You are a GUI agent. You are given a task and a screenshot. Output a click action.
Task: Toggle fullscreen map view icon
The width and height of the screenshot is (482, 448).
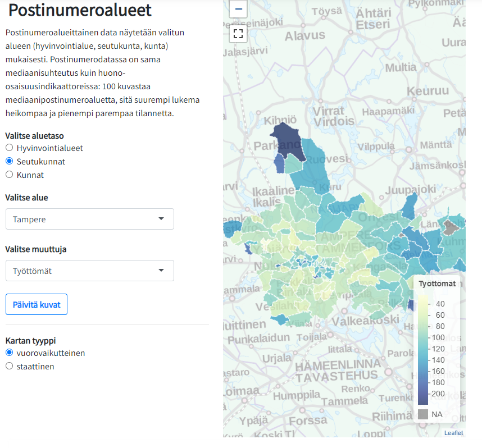pos(239,34)
